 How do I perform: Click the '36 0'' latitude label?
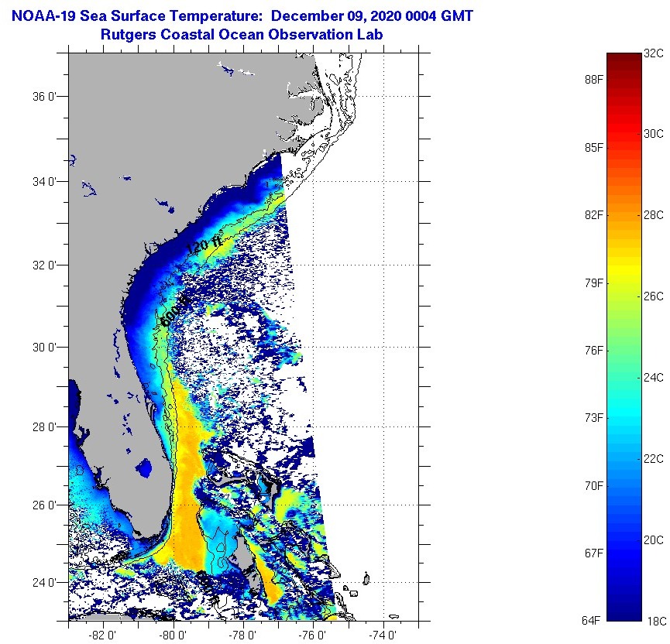(x=44, y=97)
